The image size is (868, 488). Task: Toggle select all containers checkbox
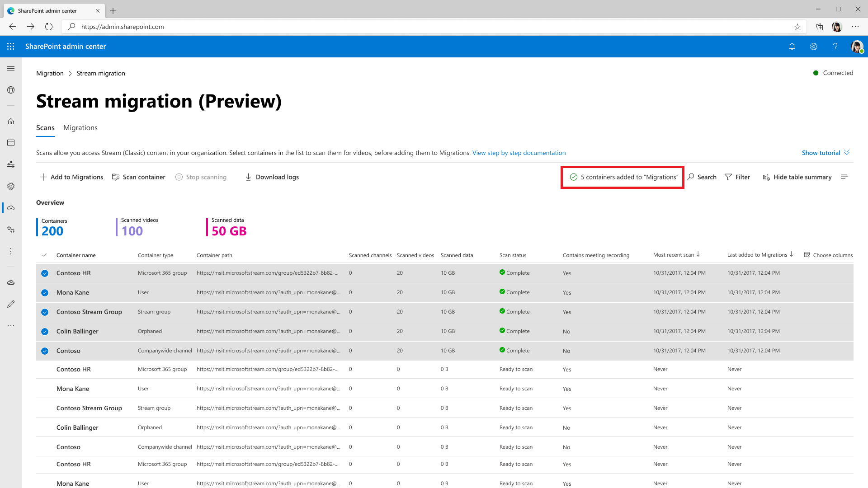(45, 254)
